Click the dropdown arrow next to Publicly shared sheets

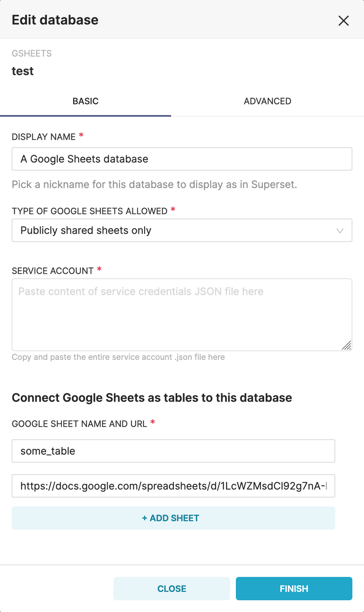point(340,230)
